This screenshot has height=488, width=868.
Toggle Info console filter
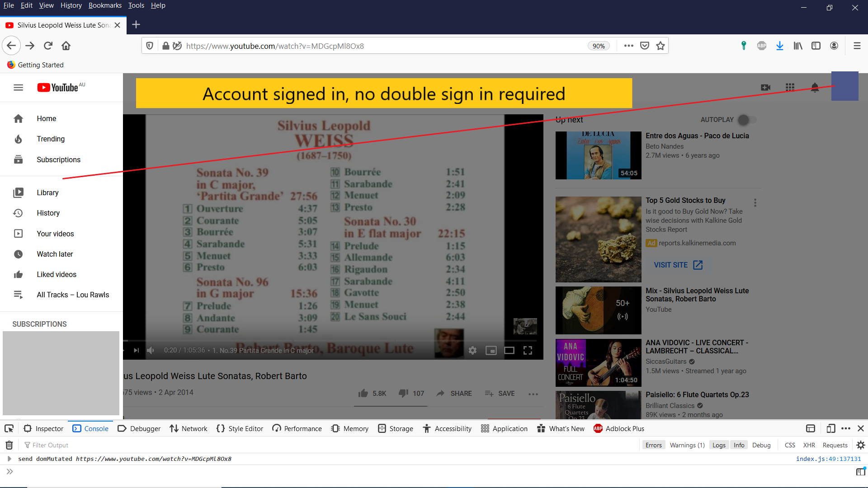(739, 445)
